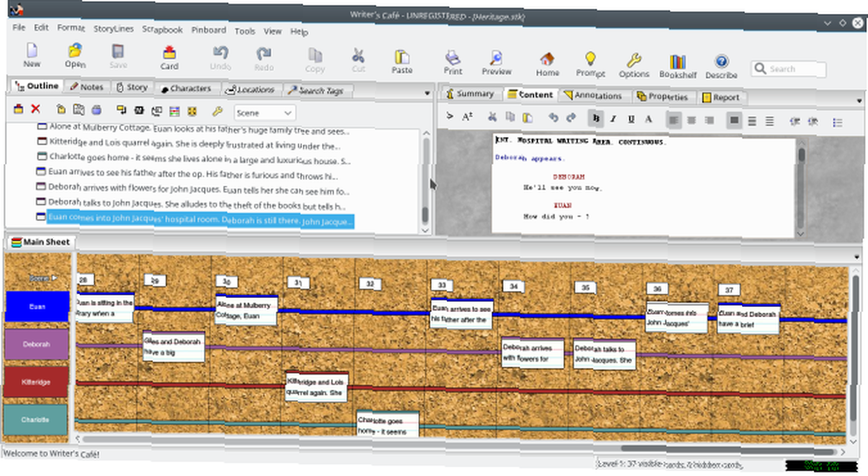This screenshot has width=868, height=476.
Task: Select outline row 'Deborah arrives with flowers'
Action: 194,188
